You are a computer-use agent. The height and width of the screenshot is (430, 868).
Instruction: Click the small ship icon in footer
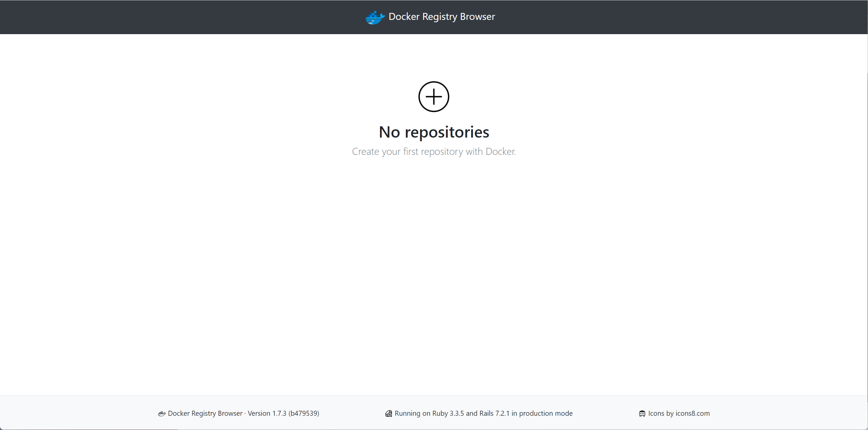click(x=162, y=413)
